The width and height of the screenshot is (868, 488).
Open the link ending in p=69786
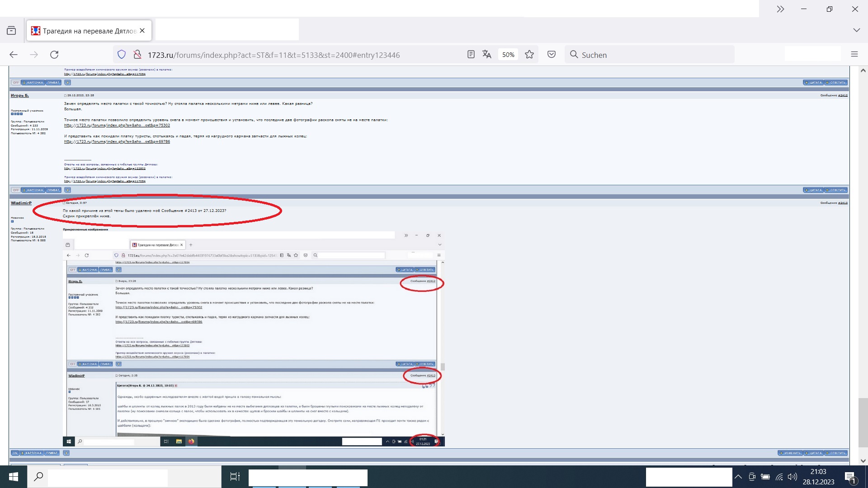(x=117, y=141)
